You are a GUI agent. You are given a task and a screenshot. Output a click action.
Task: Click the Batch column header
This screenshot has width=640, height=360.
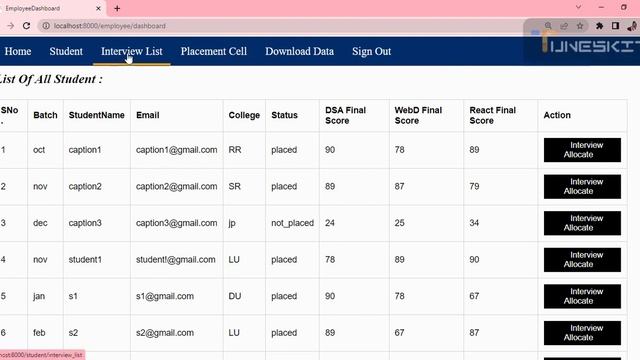[45, 115]
